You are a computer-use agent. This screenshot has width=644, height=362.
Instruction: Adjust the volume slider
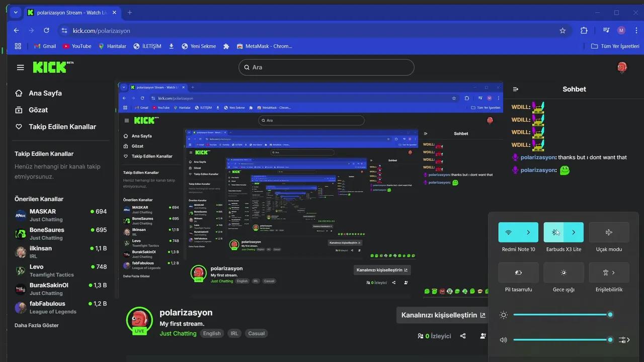coord(562,340)
